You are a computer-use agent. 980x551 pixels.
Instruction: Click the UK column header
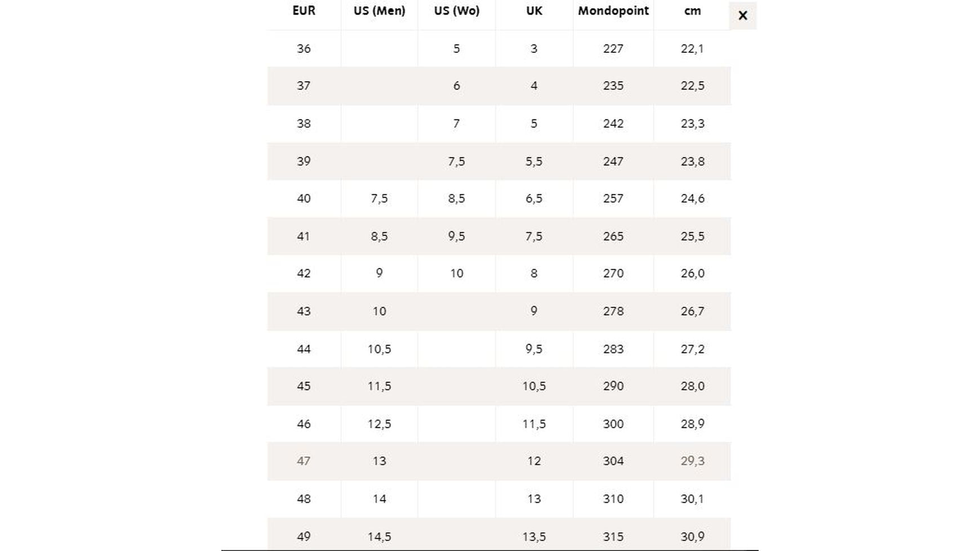pyautogui.click(x=534, y=11)
